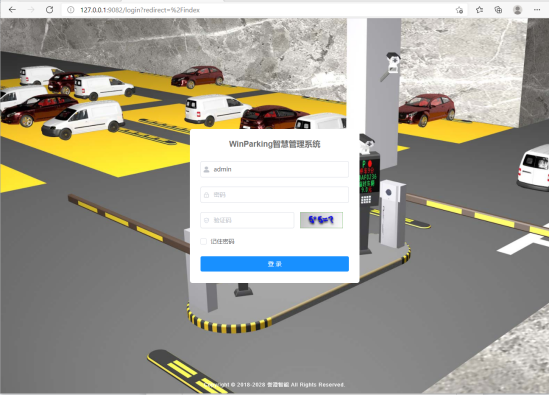Click the username field containing admin
Viewport: 549px width, 395px height.
click(274, 169)
